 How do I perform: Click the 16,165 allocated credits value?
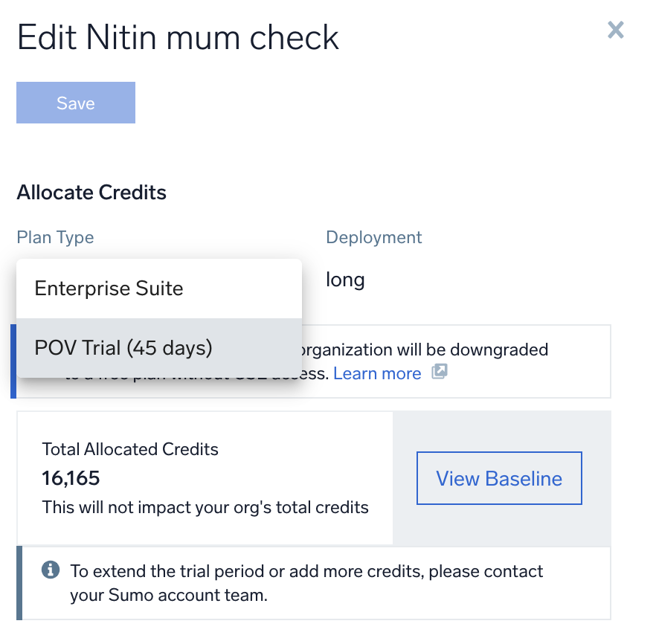click(71, 478)
